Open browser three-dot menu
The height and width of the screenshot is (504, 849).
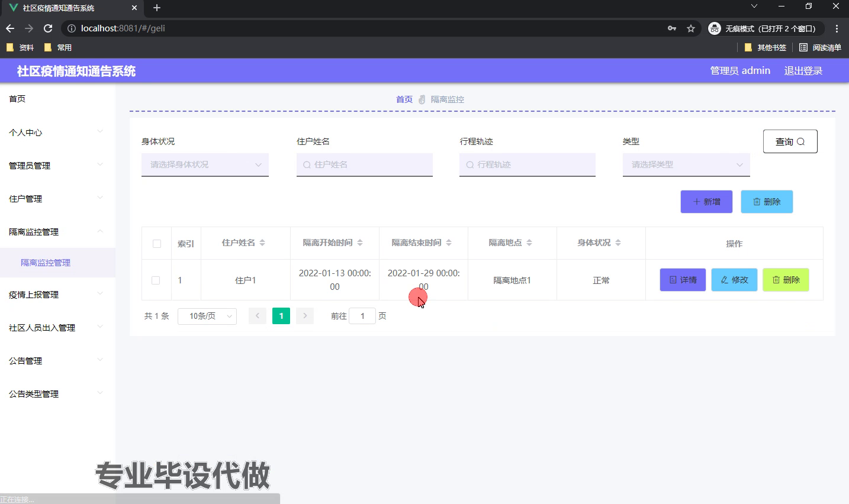pyautogui.click(x=837, y=28)
